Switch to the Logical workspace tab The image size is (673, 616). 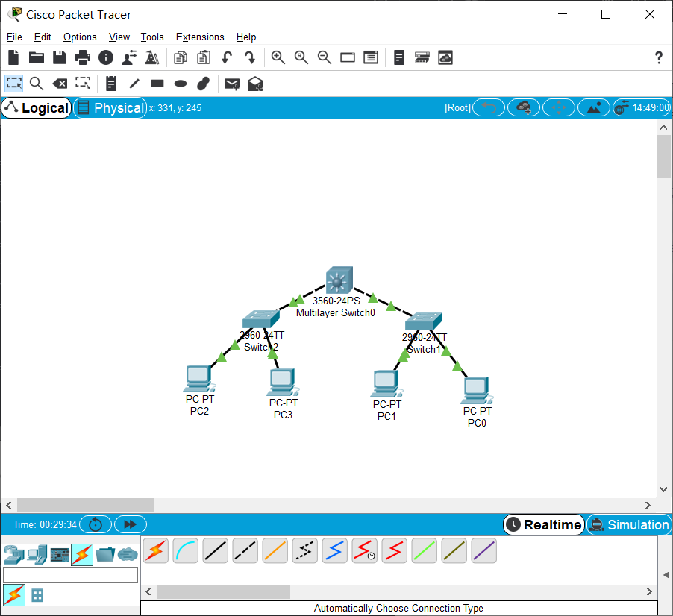coord(37,107)
